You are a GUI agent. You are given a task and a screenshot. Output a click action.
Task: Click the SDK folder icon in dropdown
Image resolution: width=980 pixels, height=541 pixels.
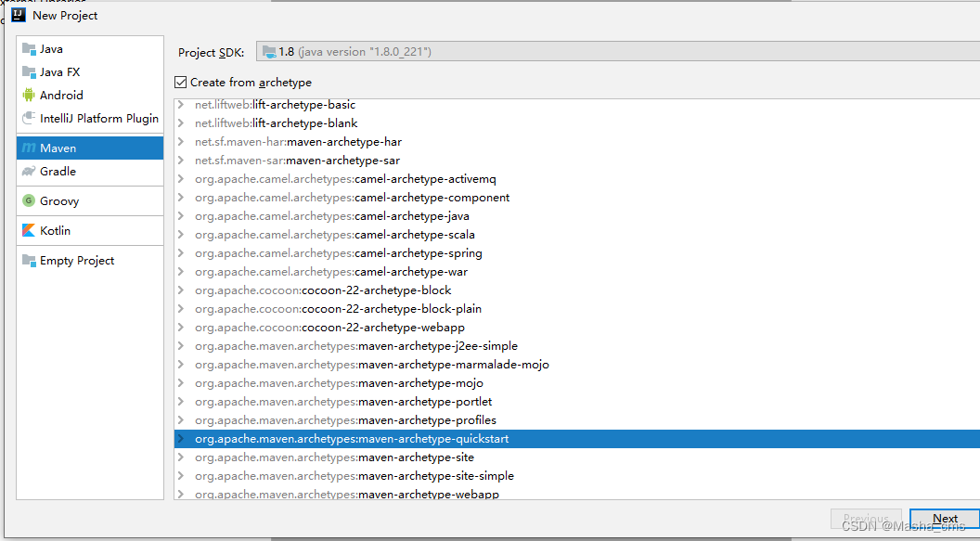click(x=269, y=52)
